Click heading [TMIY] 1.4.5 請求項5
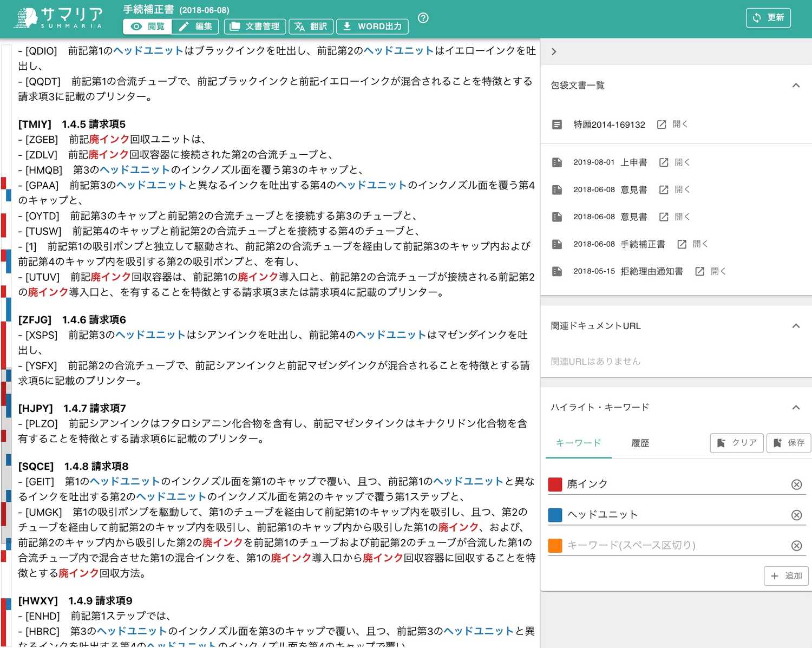This screenshot has width=812, height=648. tap(72, 125)
